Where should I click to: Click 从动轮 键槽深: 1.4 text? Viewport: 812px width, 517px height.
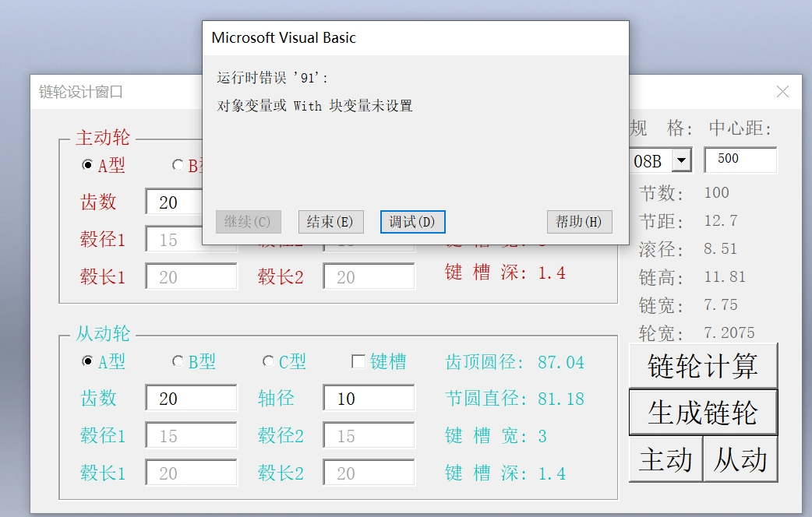[506, 473]
